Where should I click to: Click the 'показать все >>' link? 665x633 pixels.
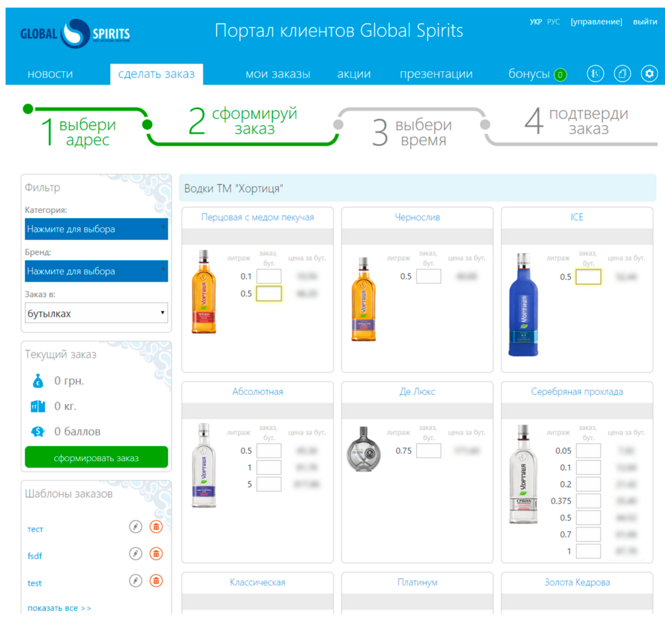[59, 608]
